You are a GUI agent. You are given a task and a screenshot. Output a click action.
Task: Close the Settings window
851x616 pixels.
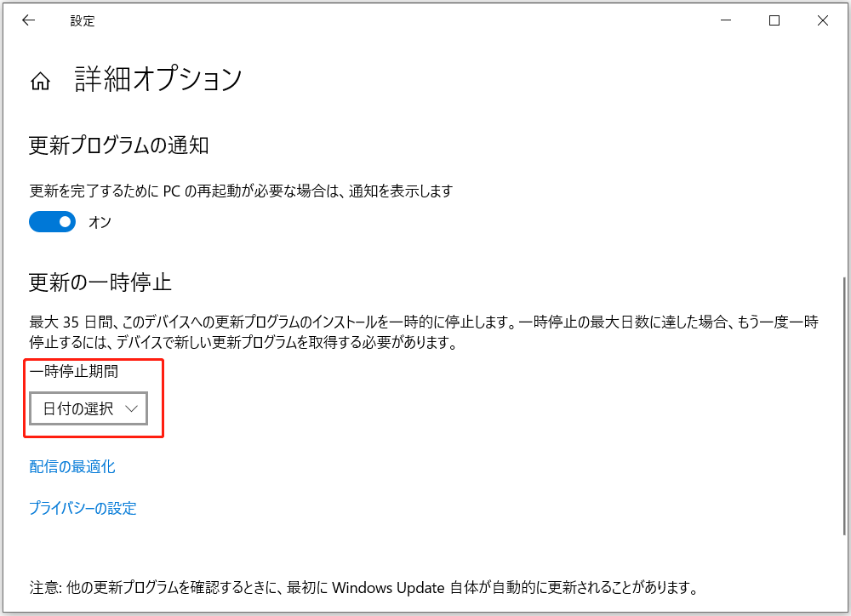click(x=822, y=20)
